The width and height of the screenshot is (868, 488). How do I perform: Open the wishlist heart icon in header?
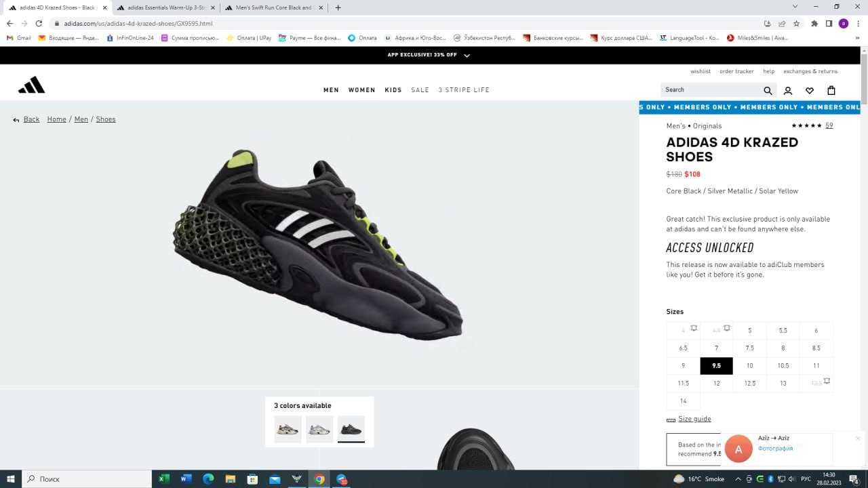coord(810,90)
